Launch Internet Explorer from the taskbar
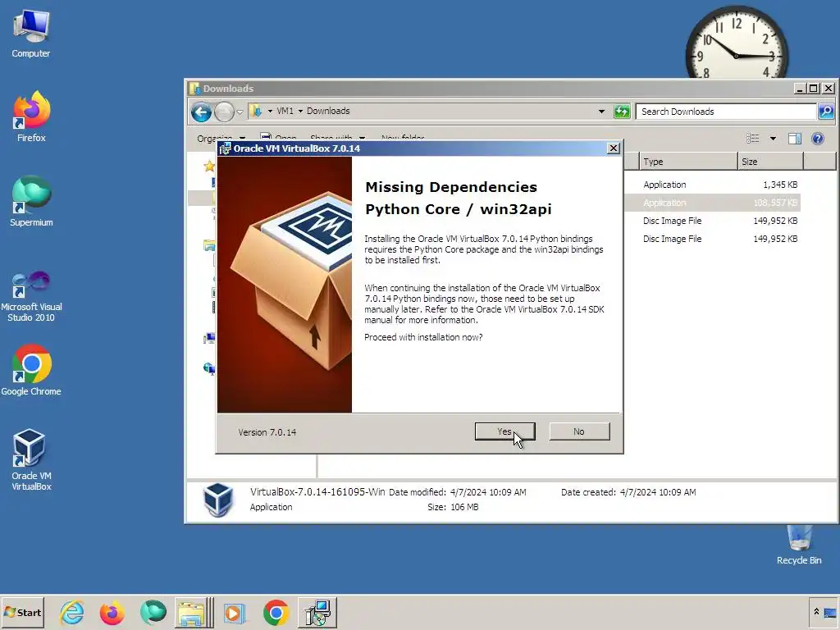This screenshot has width=840, height=630. point(72,612)
